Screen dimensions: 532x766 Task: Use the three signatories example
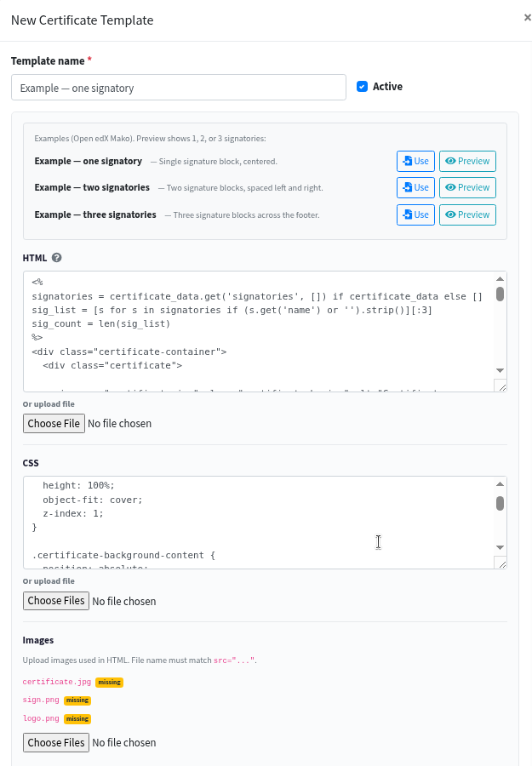tap(415, 215)
